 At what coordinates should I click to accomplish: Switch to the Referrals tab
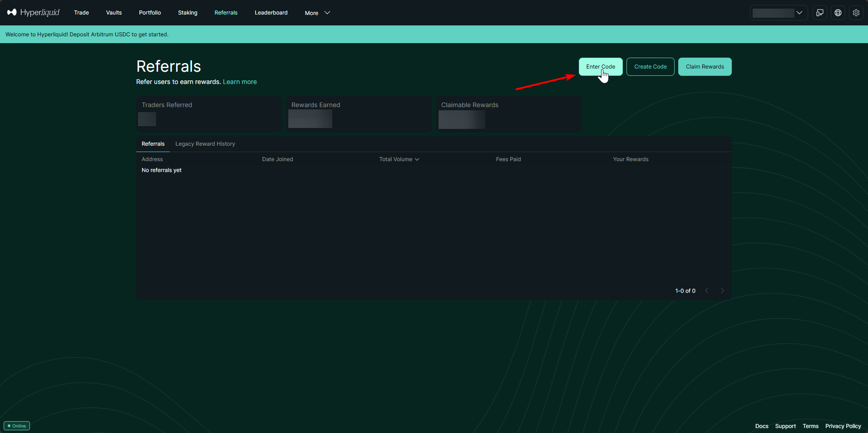[x=153, y=144]
